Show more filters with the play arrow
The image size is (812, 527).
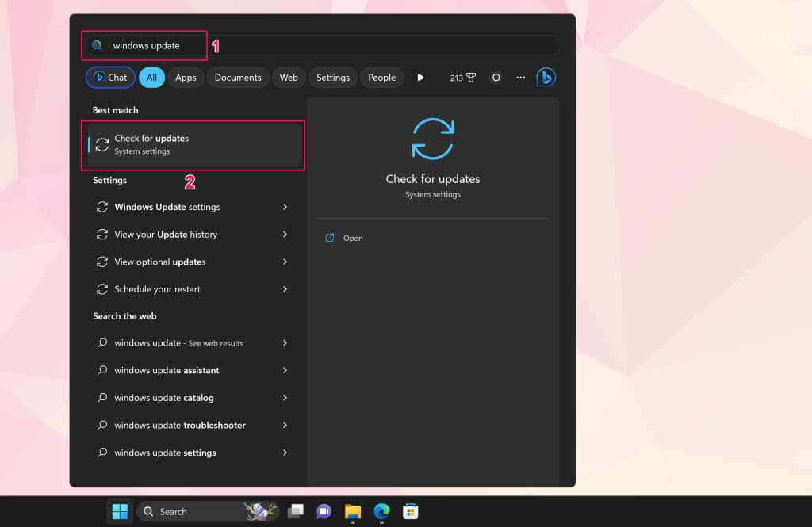click(420, 78)
